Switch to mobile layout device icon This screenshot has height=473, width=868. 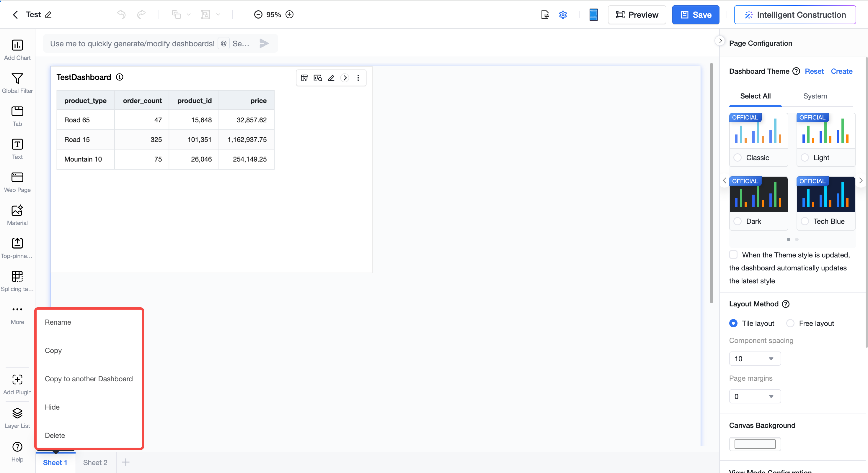(x=593, y=15)
